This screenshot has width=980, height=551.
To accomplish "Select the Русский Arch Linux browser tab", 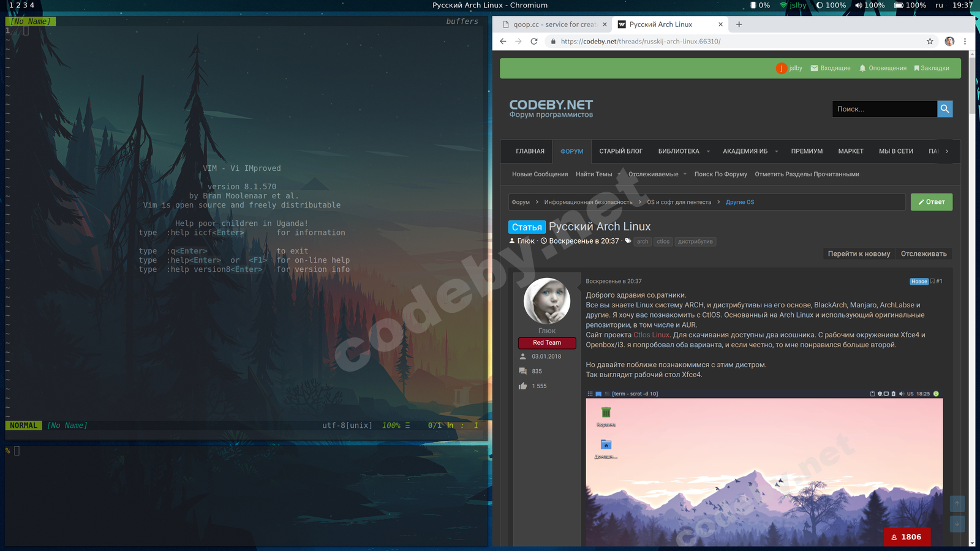I will pos(669,24).
